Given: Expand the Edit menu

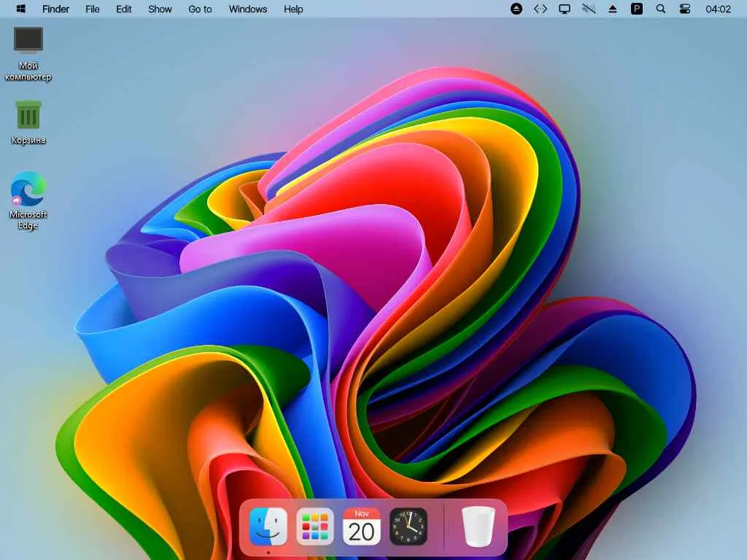Looking at the screenshot, I should pyautogui.click(x=124, y=9).
